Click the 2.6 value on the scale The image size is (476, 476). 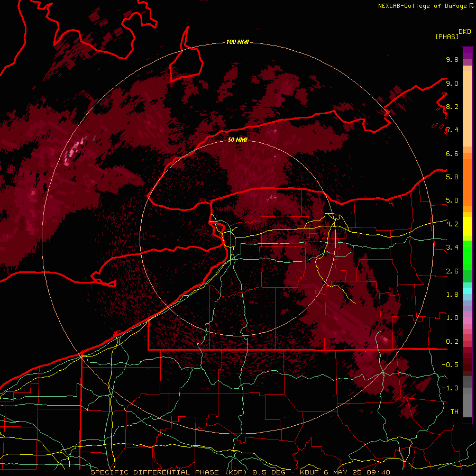pyautogui.click(x=452, y=271)
